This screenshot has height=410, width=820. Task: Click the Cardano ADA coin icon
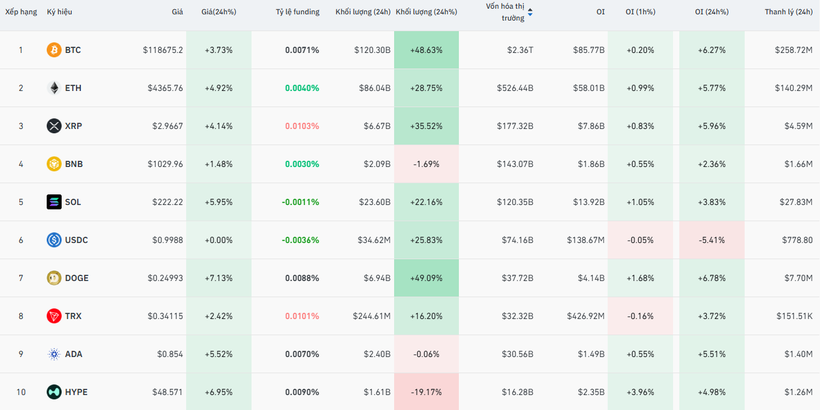(54, 354)
